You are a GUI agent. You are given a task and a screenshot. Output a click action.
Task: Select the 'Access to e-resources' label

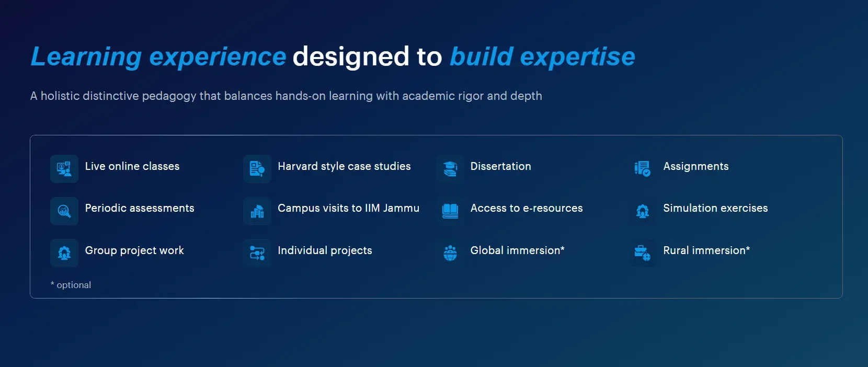[527, 208]
